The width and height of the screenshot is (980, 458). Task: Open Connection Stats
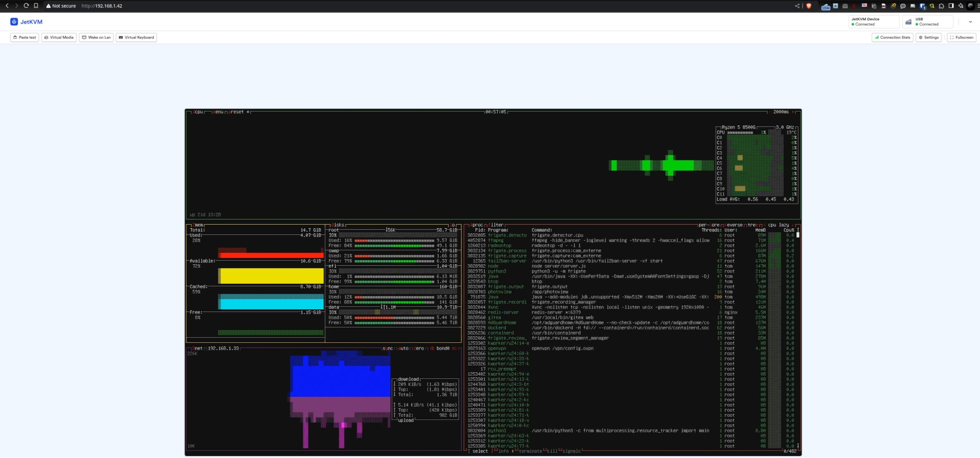[892, 38]
